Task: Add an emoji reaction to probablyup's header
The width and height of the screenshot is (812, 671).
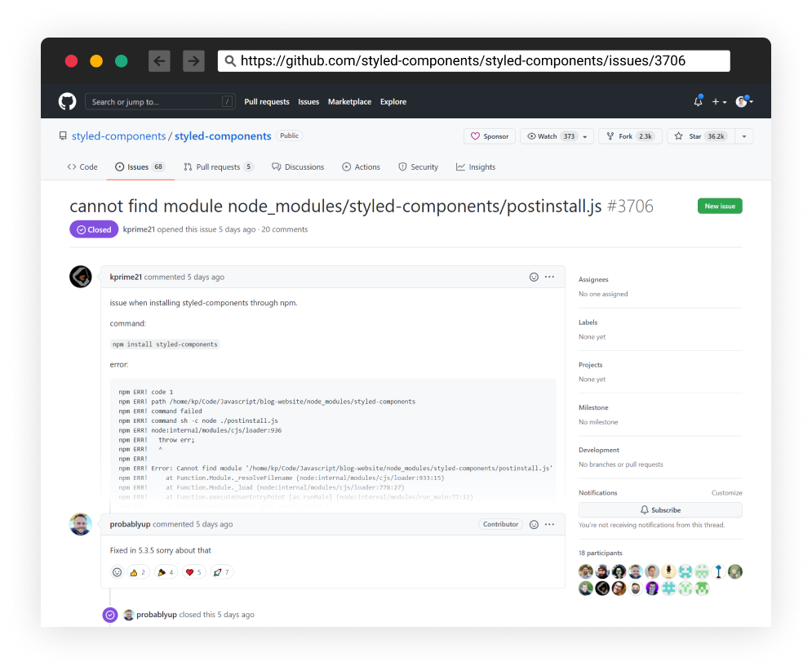Action: [534, 524]
